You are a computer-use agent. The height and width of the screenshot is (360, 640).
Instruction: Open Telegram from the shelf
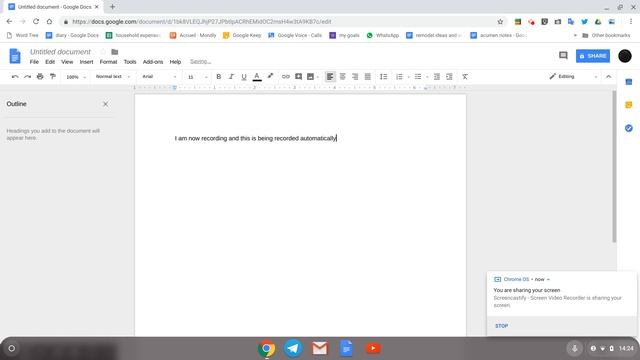click(293, 348)
